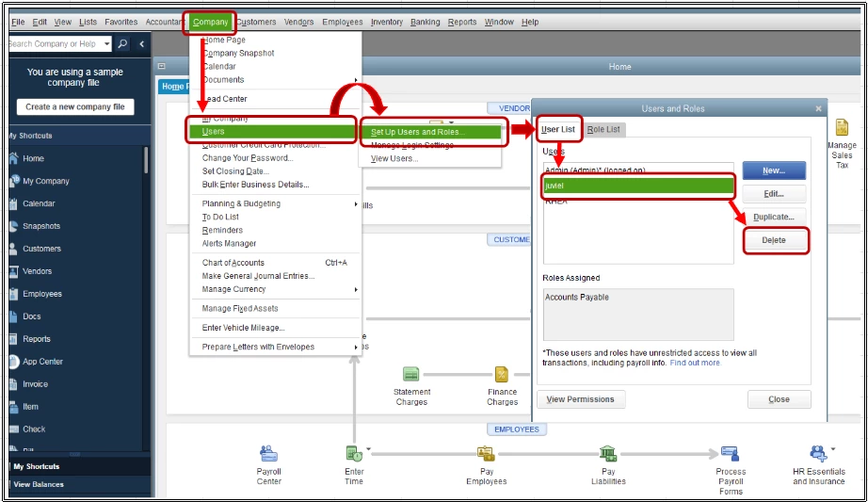Select juviel in the user list
The image size is (868, 502).
[638, 186]
